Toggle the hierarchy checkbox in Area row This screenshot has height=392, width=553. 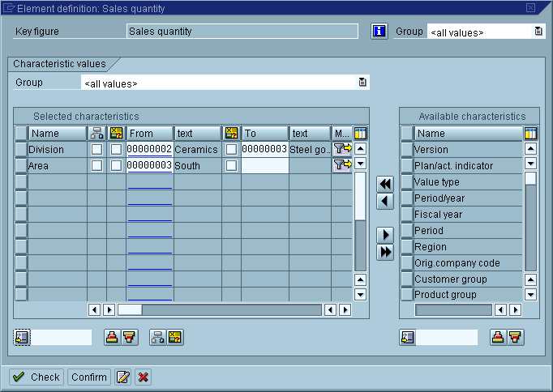(x=97, y=165)
